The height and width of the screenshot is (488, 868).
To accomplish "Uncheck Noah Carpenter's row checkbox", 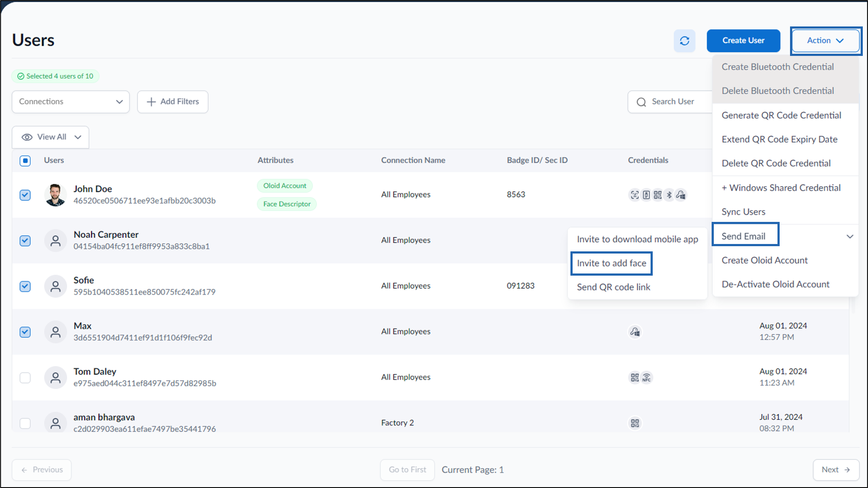I will [x=25, y=241].
